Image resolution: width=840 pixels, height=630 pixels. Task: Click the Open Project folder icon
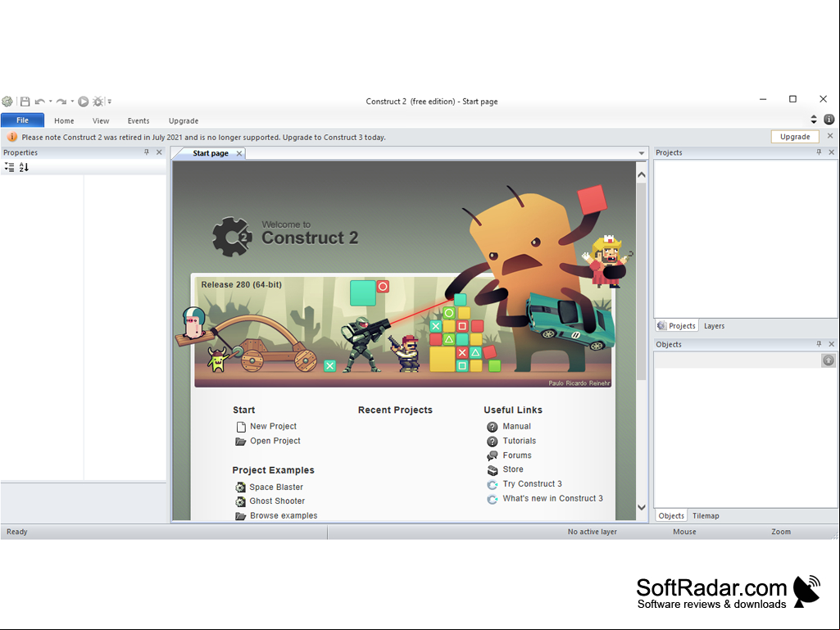point(241,442)
